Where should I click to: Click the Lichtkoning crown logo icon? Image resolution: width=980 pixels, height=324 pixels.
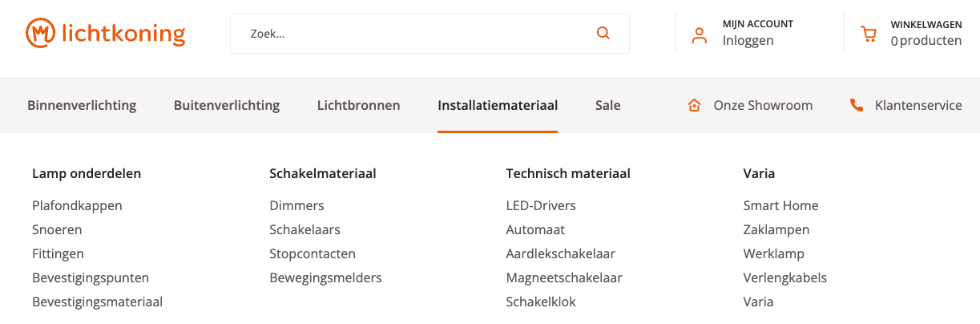click(x=40, y=33)
